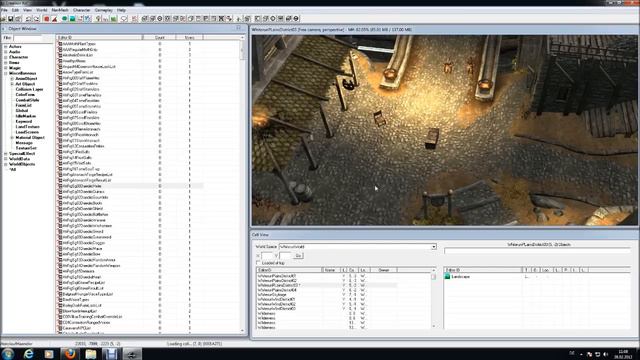Collapse the Miscellaneous tree node
Viewport: 640px width, 360px height.
click(6, 73)
